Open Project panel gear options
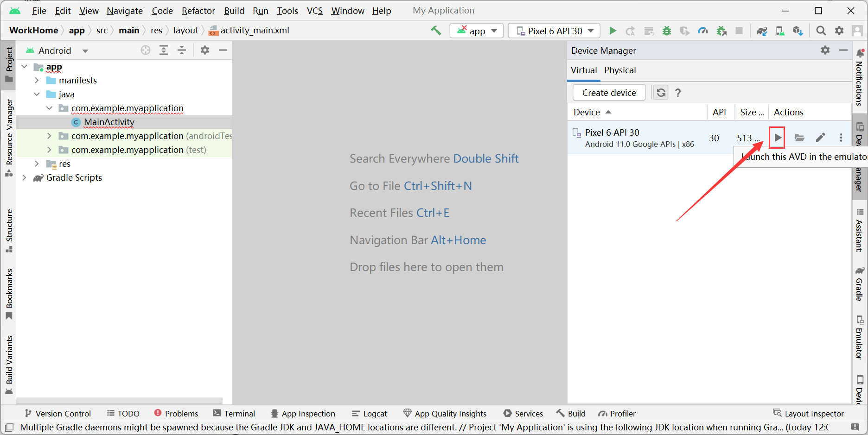The image size is (868, 435). (x=205, y=50)
